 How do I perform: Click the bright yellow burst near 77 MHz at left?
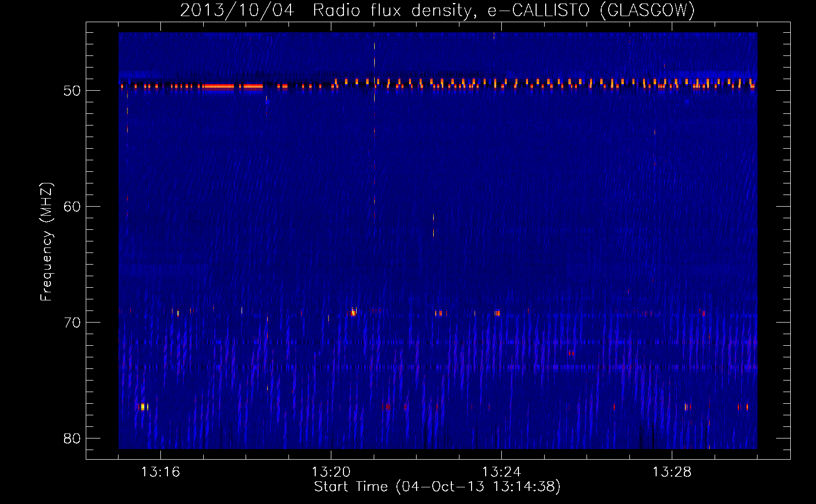point(144,407)
